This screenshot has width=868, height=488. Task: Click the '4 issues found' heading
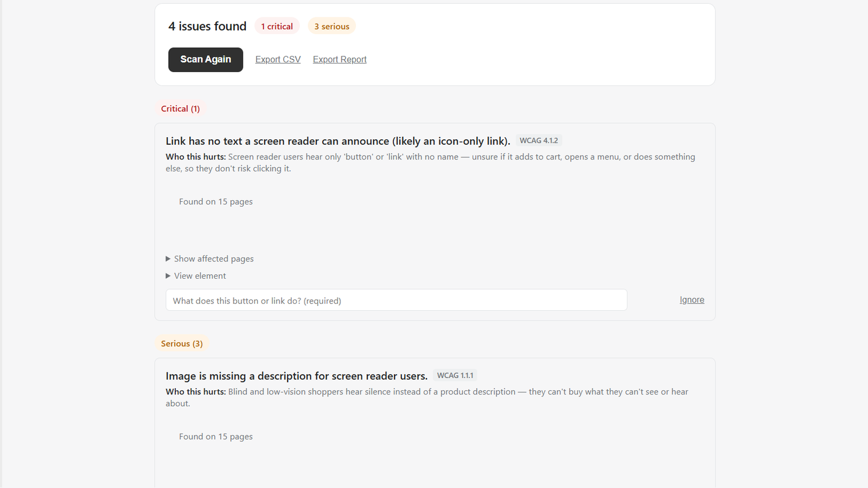pyautogui.click(x=207, y=26)
